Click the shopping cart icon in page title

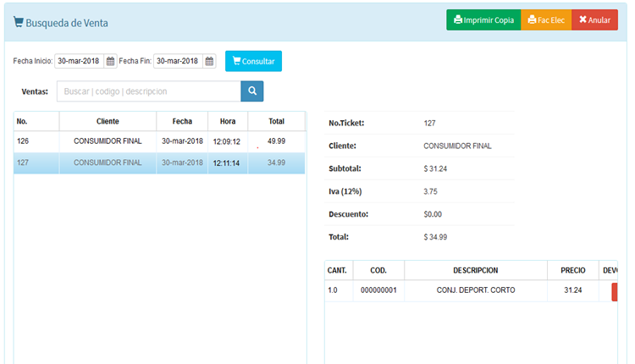[19, 23]
